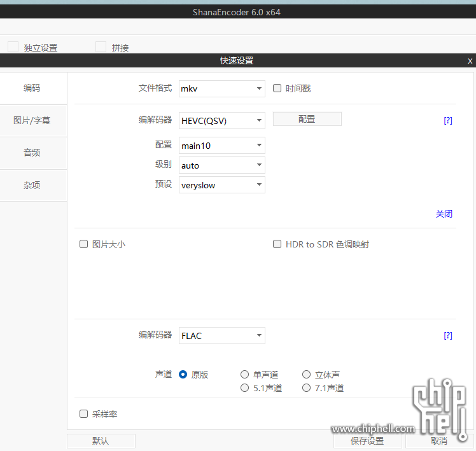Expand the video 编解码器 dropdown HEVC(QSV)
Screen dimensions: 476x451
coord(222,120)
